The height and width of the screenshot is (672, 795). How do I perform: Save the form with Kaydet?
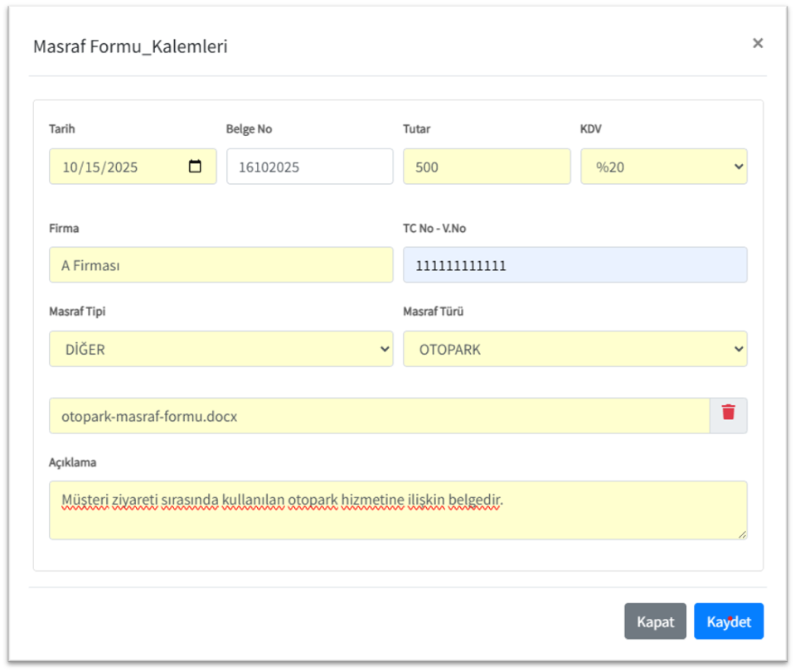pyautogui.click(x=728, y=621)
